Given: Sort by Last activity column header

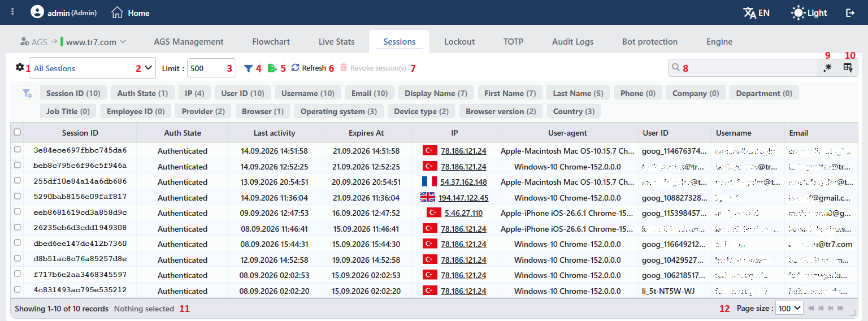Looking at the screenshot, I should click(274, 133).
